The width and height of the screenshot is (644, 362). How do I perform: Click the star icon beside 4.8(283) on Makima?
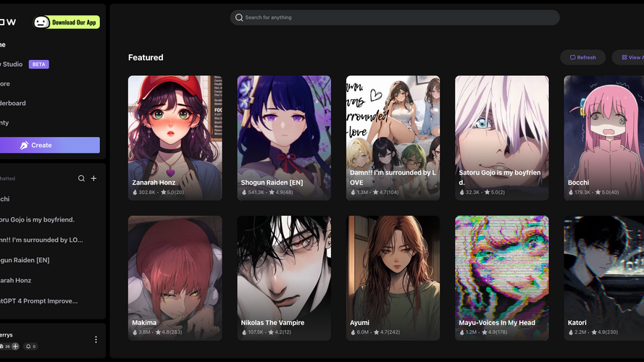[158, 332]
